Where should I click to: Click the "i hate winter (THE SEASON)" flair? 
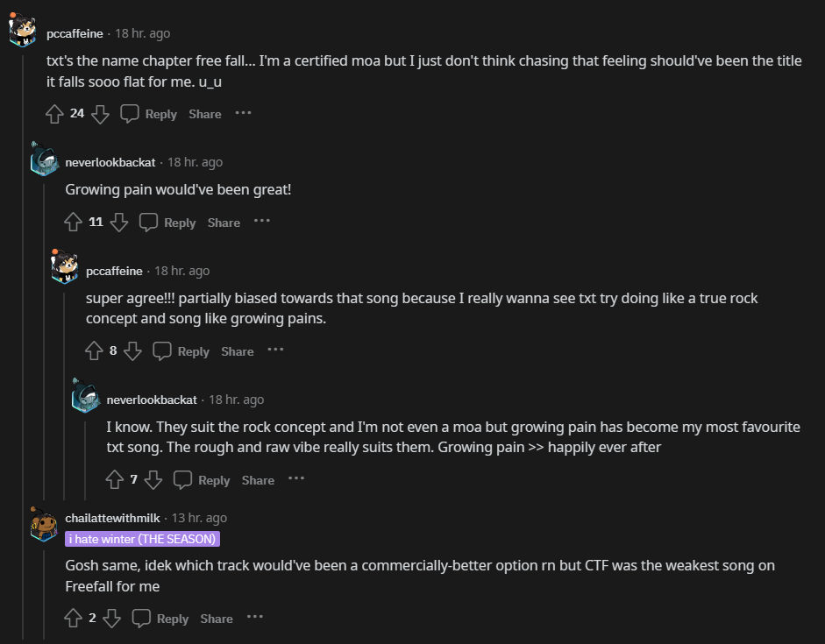coord(142,539)
